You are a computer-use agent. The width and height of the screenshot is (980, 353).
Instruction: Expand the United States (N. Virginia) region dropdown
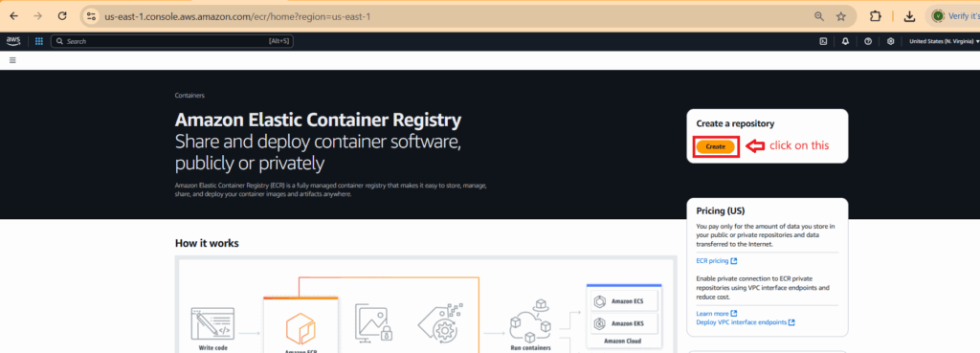click(944, 41)
